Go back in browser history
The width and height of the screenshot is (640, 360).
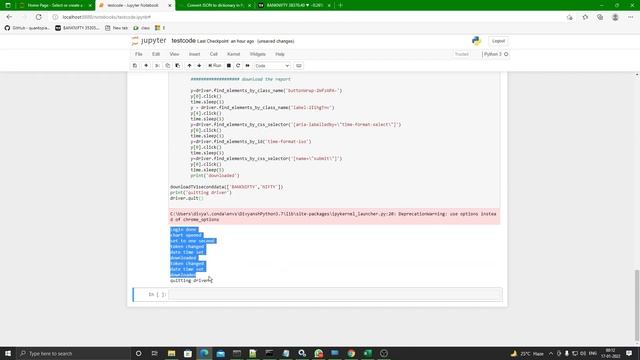coord(9,17)
